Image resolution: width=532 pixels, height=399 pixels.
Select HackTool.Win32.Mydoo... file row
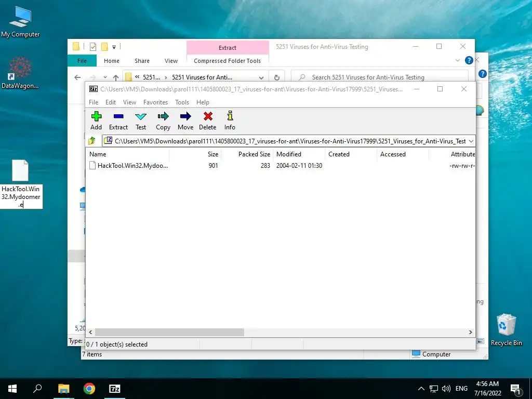[x=281, y=166]
